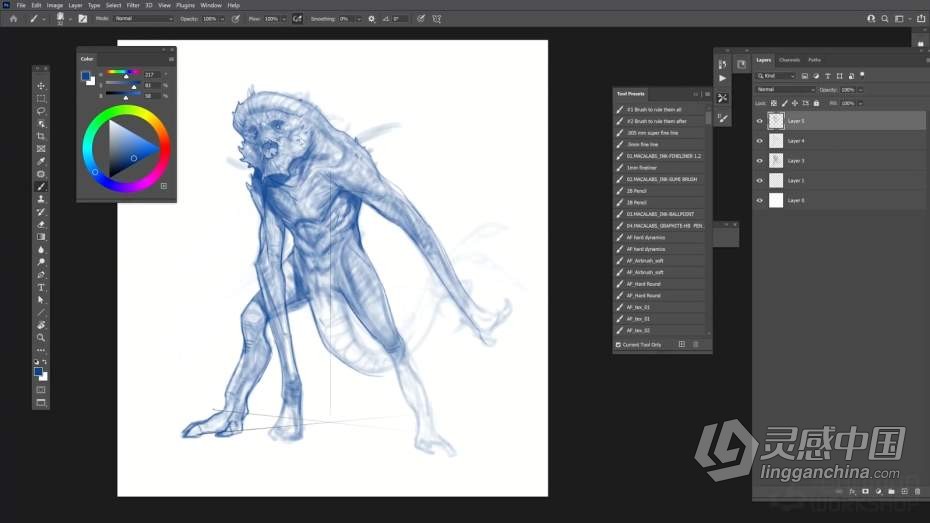930x523 pixels.
Task: Select the Eyedropper tool
Action: [41, 161]
